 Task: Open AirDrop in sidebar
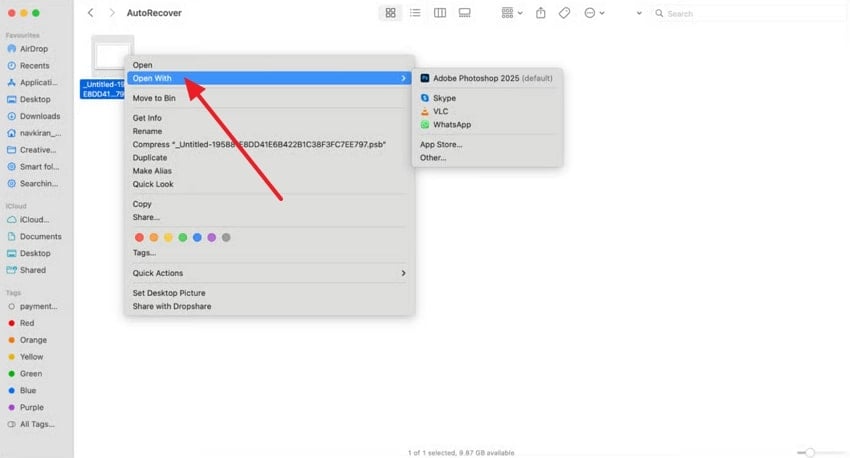point(36,49)
